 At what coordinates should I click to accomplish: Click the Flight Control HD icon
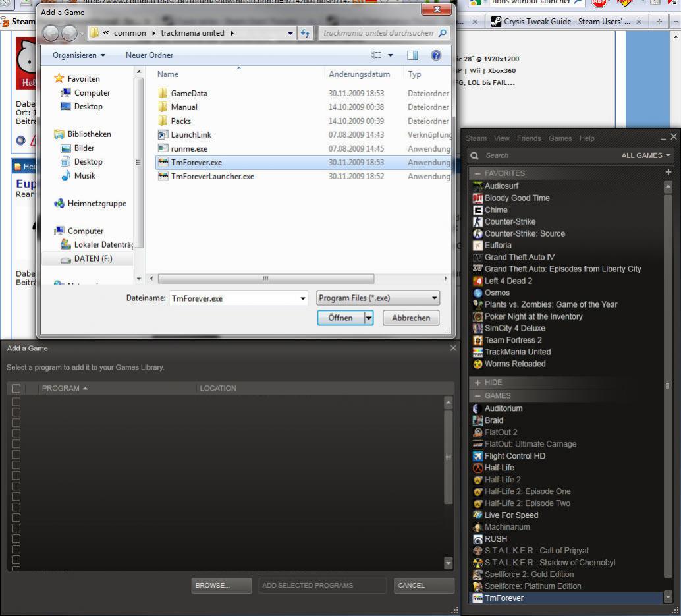tap(477, 456)
